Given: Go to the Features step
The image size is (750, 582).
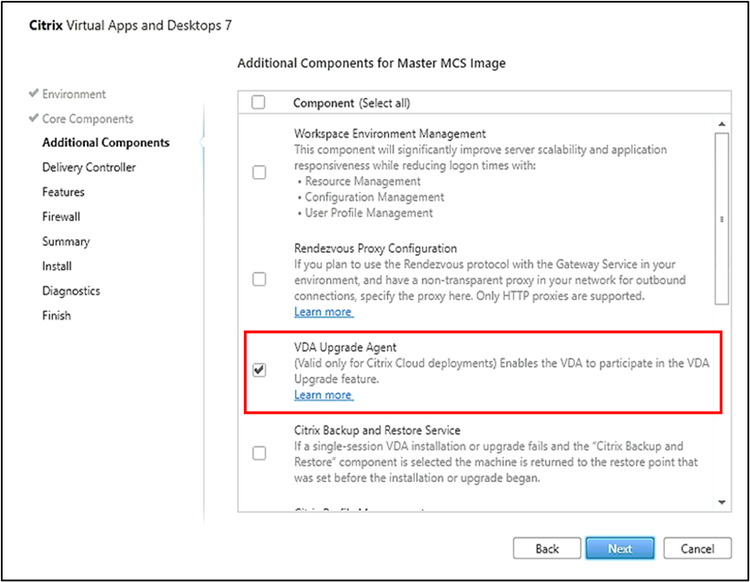Looking at the screenshot, I should 63,192.
